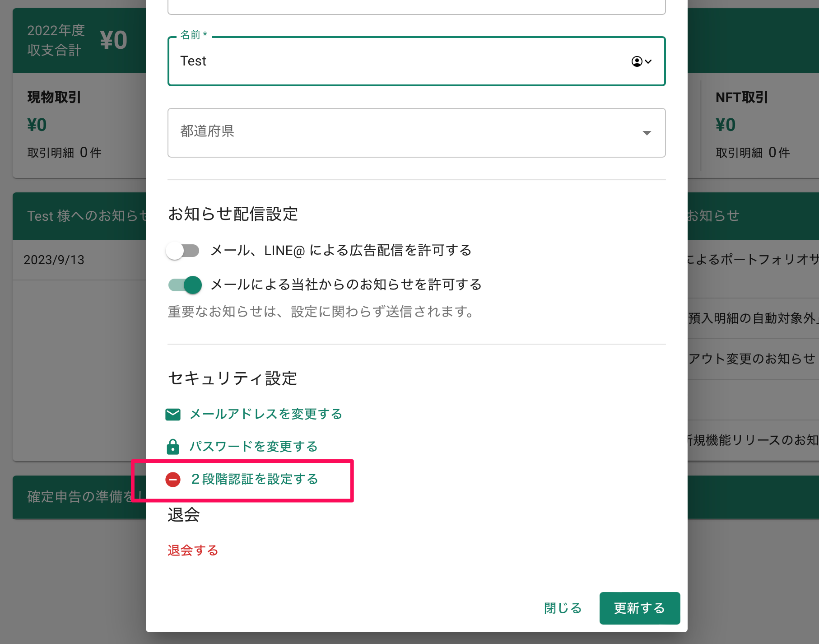819x644 pixels.
Task: Open the 都道府県 prefecture dropdown
Action: tap(406, 133)
